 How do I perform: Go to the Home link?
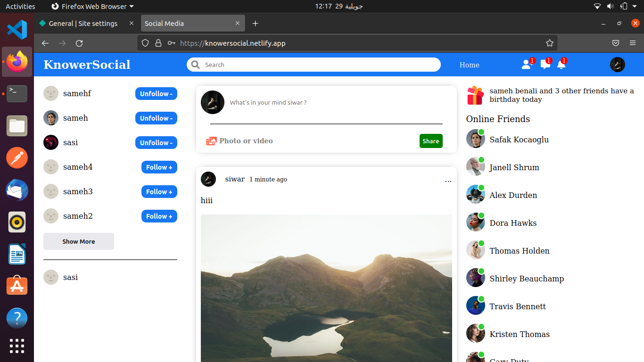click(x=469, y=65)
